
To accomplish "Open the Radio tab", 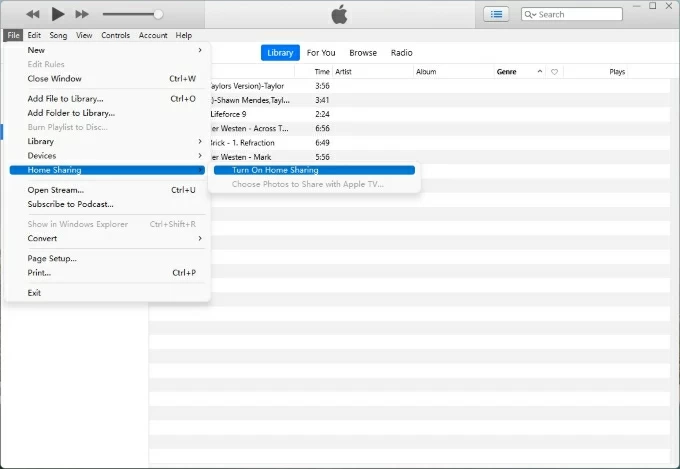I will point(401,53).
